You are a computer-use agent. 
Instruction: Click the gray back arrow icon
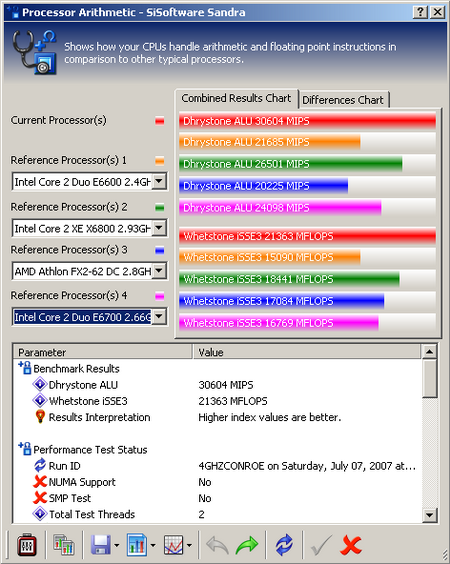point(217,545)
